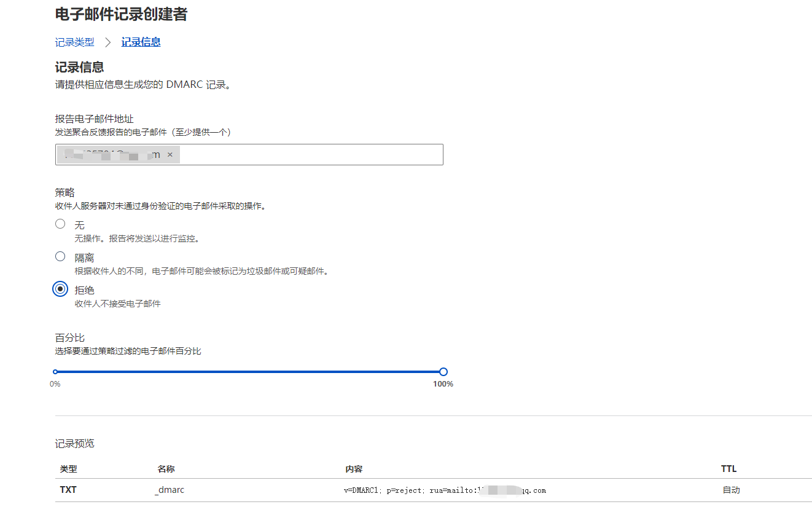Open the 记录信息 breadcrumb link
This screenshot has height=515, width=812.
pyautogui.click(x=141, y=42)
